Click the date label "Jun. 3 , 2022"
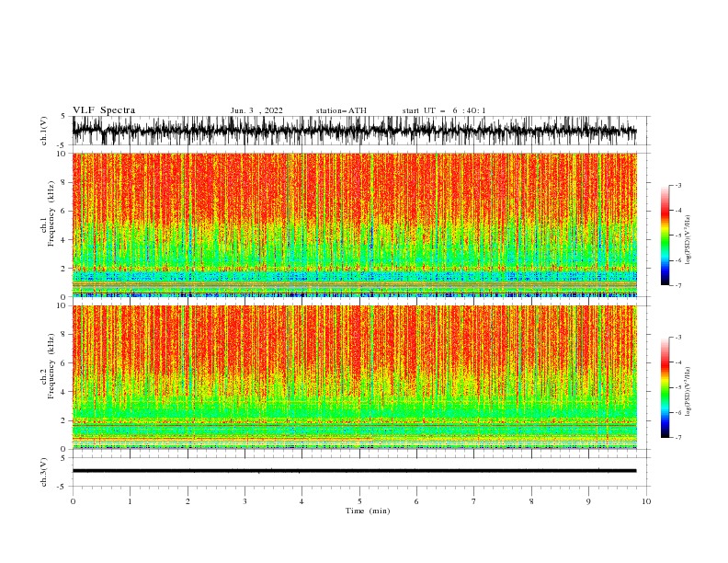Viewport: 728px width, 563px height. coord(256,110)
